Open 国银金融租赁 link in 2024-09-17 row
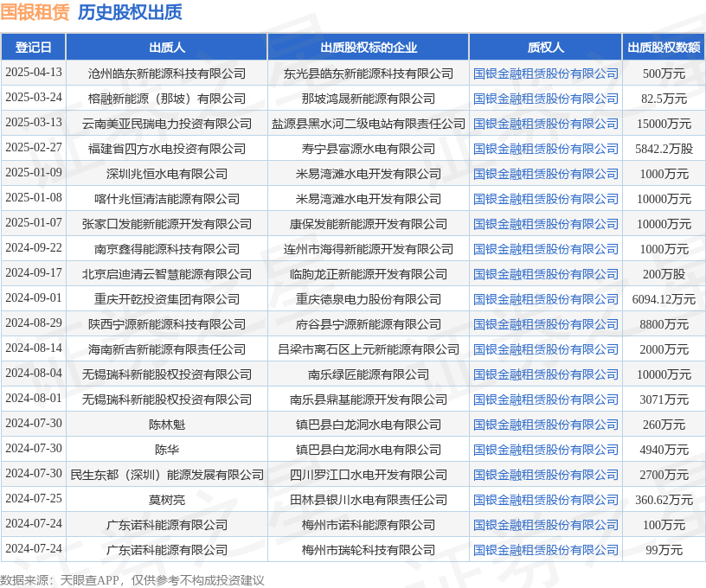This screenshot has width=706, height=588. coord(545,274)
